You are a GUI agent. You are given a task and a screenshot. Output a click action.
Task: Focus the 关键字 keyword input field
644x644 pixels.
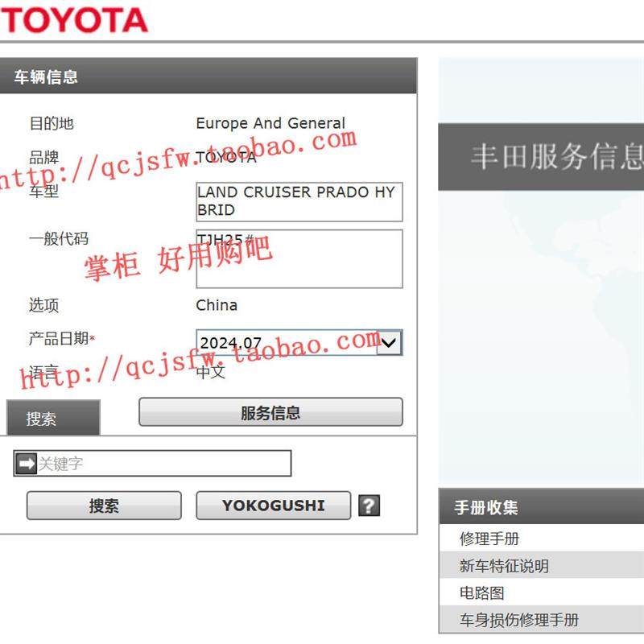[152, 464]
